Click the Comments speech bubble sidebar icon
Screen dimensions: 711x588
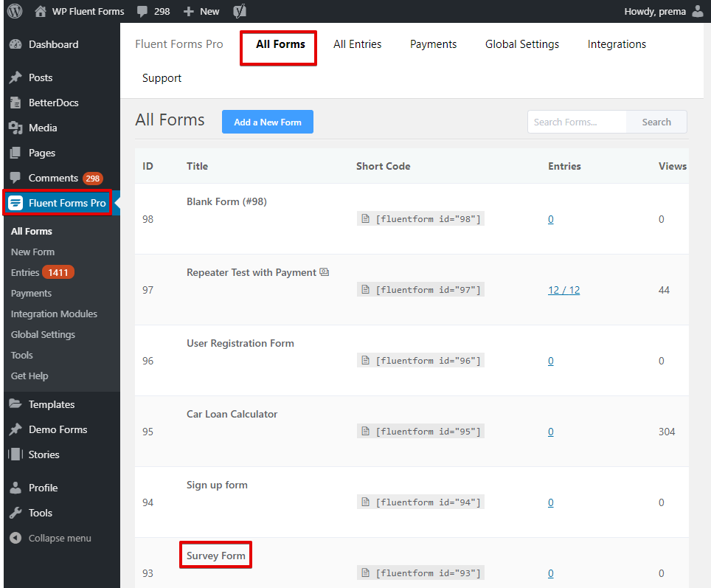click(16, 178)
